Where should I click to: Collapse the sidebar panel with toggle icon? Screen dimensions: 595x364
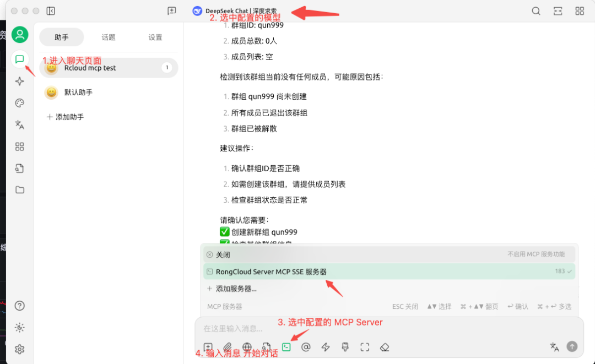pyautogui.click(x=51, y=11)
